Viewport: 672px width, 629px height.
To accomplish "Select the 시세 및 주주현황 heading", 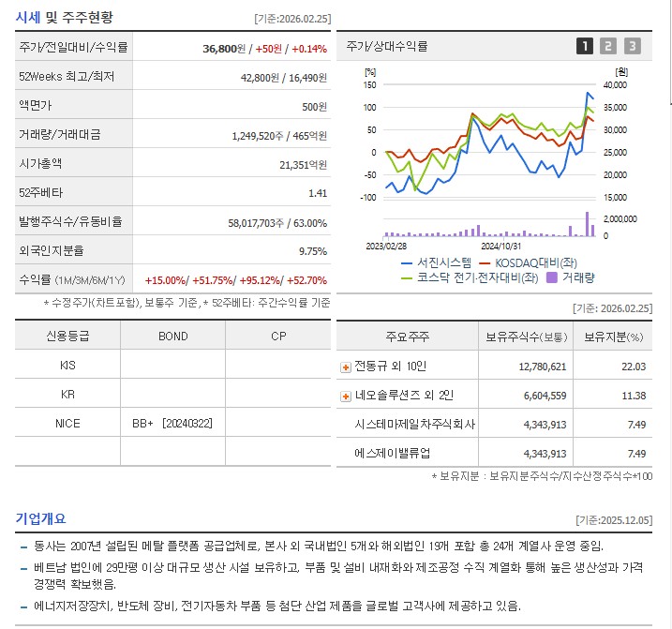I will coord(65,17).
